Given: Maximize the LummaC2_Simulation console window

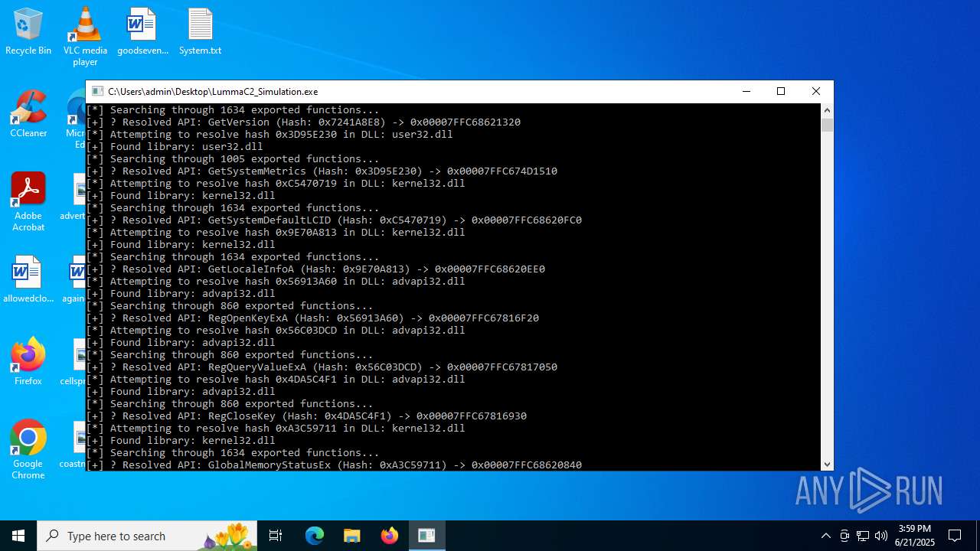Looking at the screenshot, I should tap(781, 91).
